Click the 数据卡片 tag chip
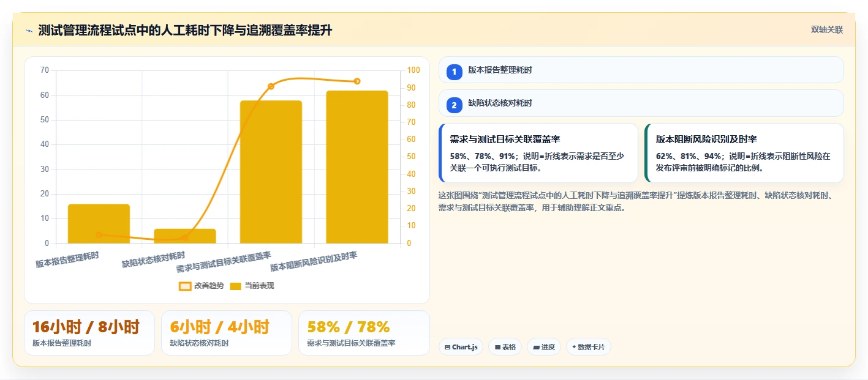Screen dimensions: 868x380 [x=589, y=347]
